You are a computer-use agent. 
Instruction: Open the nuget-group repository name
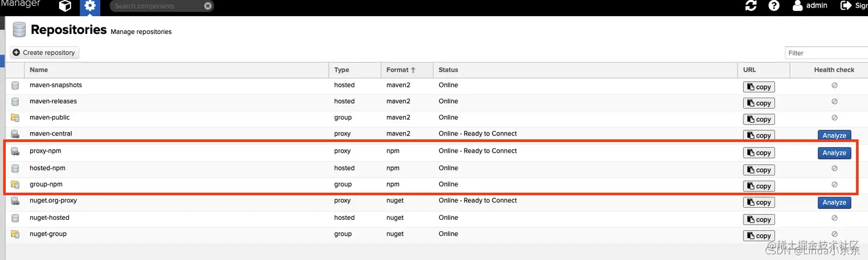(x=48, y=234)
